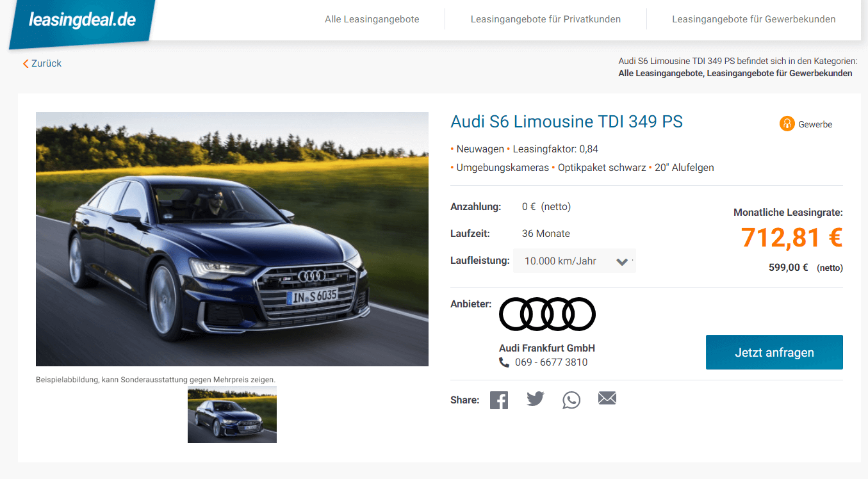Screen dimensions: 868x479
Task: Select the small Audi S6 thumbnail image
Action: point(232,414)
